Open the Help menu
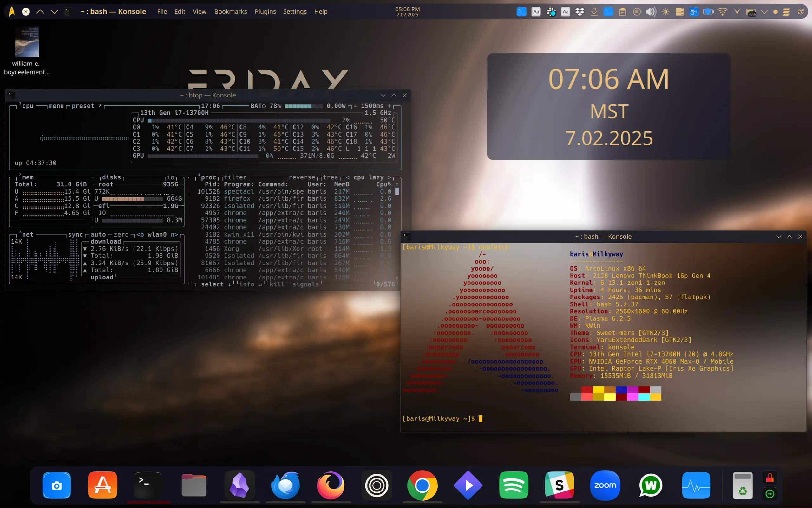This screenshot has width=812, height=508. pyautogui.click(x=321, y=11)
